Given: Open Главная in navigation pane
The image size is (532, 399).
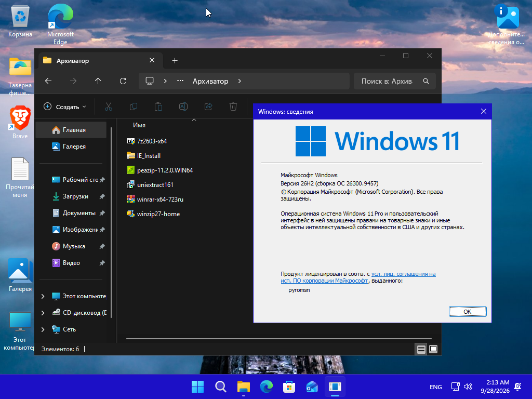Looking at the screenshot, I should pos(71,130).
